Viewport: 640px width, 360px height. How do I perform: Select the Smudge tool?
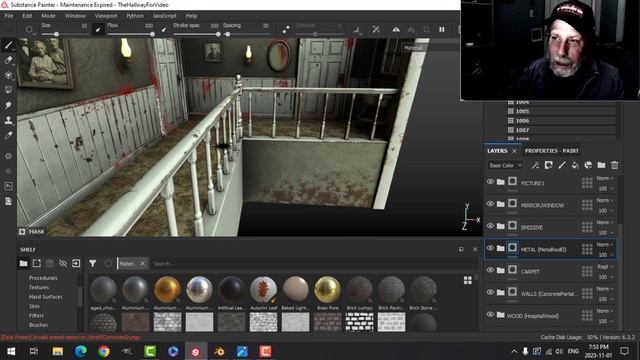(8, 105)
